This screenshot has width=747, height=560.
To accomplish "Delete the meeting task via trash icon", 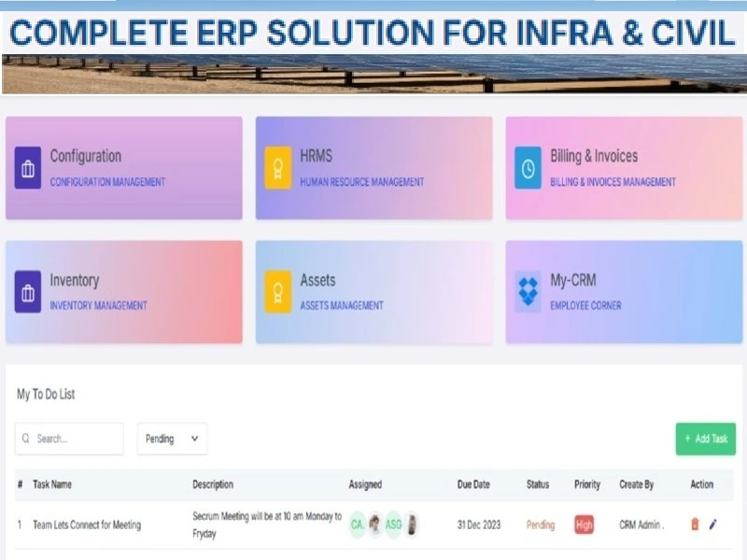I will [697, 525].
